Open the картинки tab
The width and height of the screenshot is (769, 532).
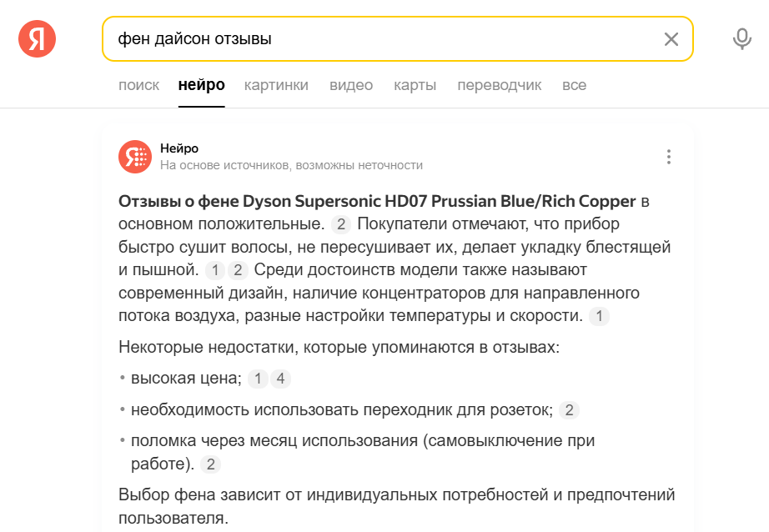(x=276, y=85)
